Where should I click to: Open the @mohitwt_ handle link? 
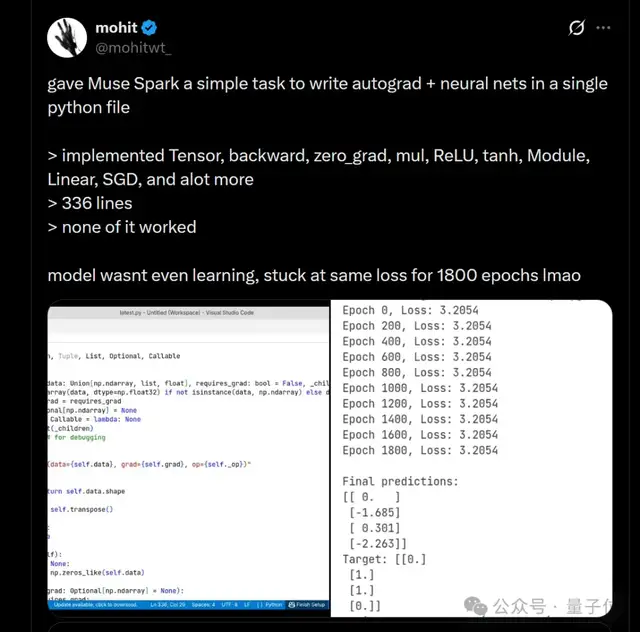(x=133, y=47)
